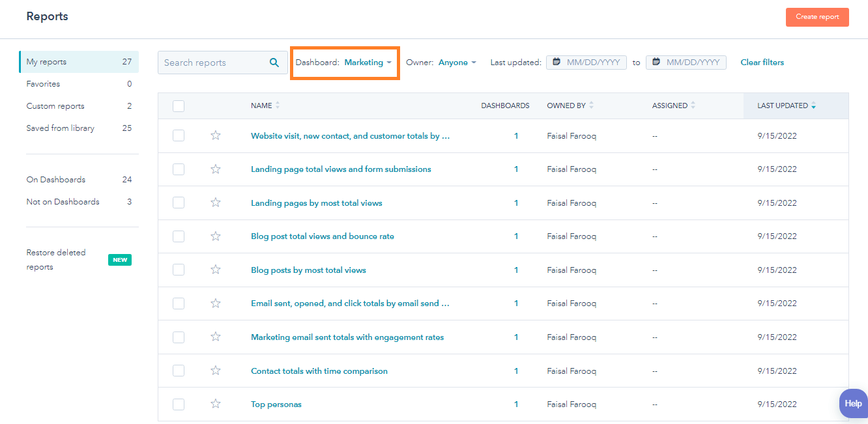Favorite the Top personas report via its star
The height and width of the screenshot is (424, 868).
tap(216, 404)
